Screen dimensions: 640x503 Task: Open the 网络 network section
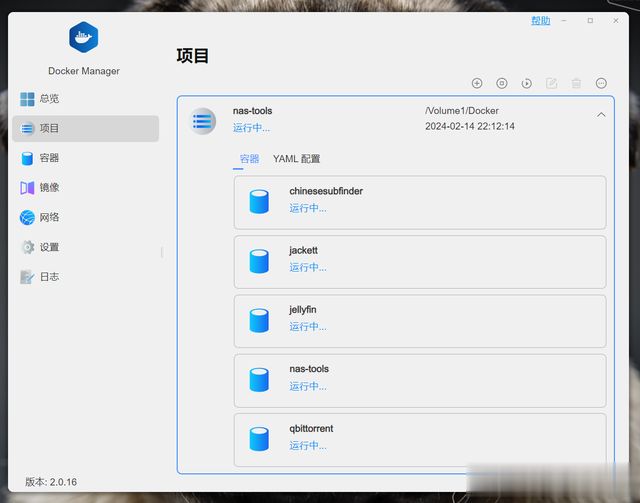coord(85,217)
